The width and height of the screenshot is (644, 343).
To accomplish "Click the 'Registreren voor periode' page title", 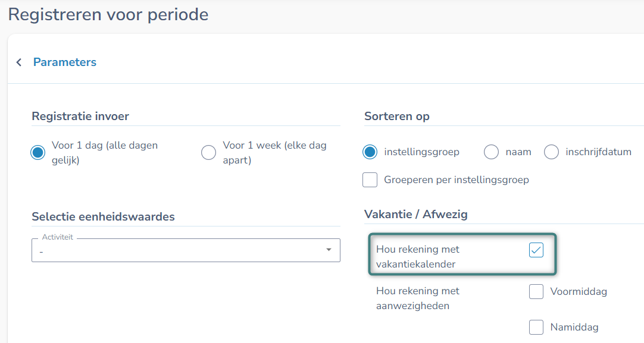I will [108, 14].
